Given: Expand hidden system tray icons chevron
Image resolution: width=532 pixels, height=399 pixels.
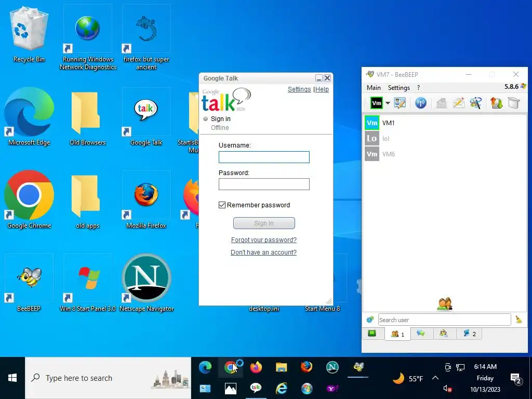Looking at the screenshot, I should pos(435,378).
